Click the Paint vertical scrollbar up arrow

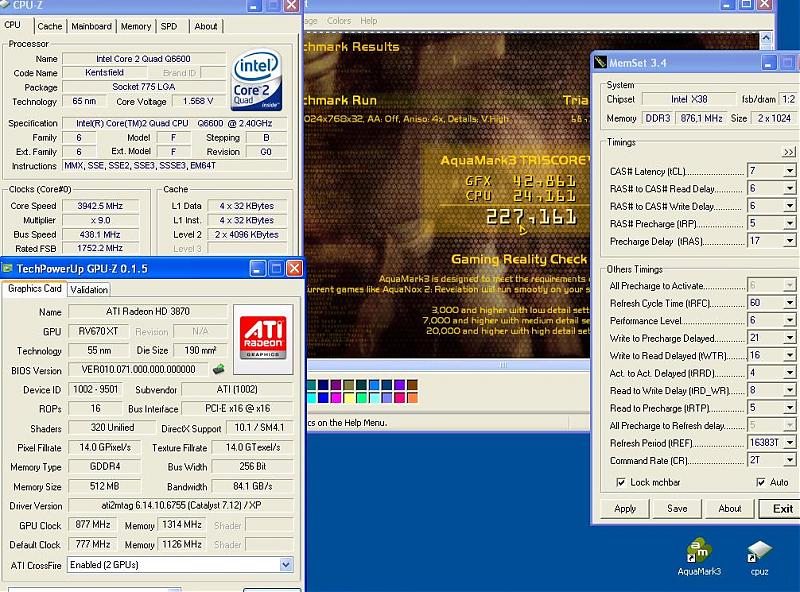pyautogui.click(x=766, y=38)
